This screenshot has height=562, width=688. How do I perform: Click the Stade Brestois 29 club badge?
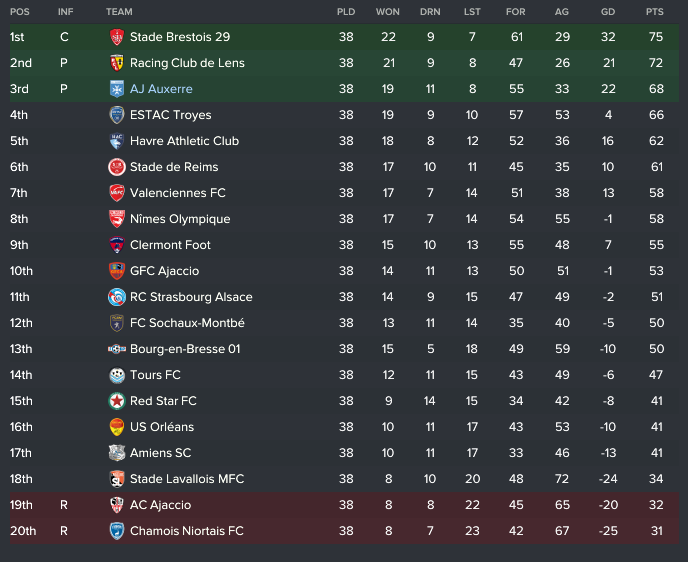tap(116, 37)
